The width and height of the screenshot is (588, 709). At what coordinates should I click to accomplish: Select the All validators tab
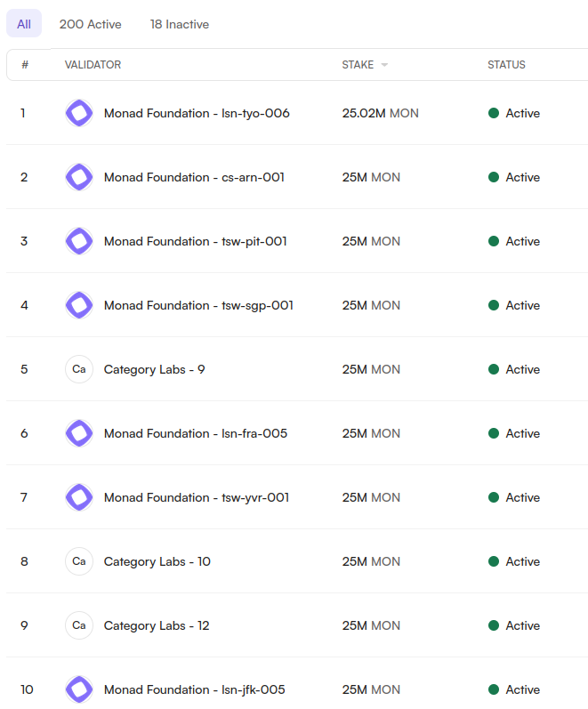[x=24, y=24]
